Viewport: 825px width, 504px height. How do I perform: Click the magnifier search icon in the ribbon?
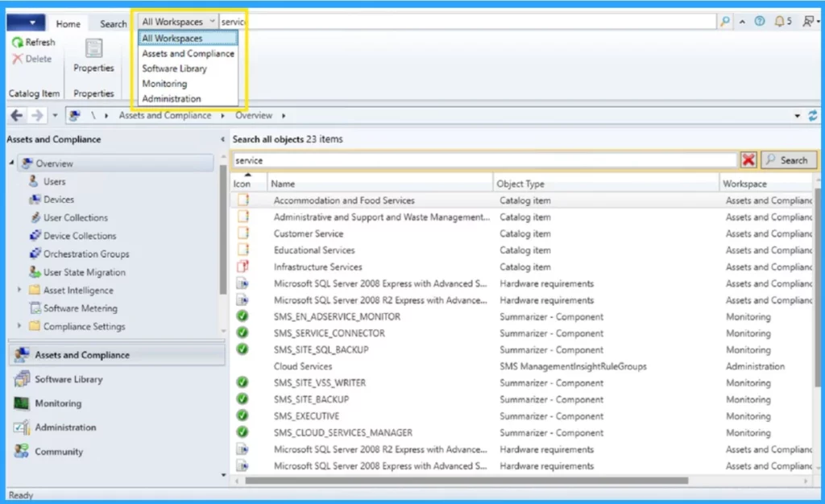coord(725,22)
